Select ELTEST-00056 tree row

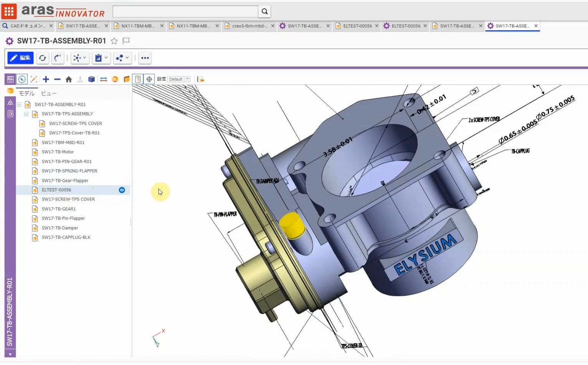point(73,190)
